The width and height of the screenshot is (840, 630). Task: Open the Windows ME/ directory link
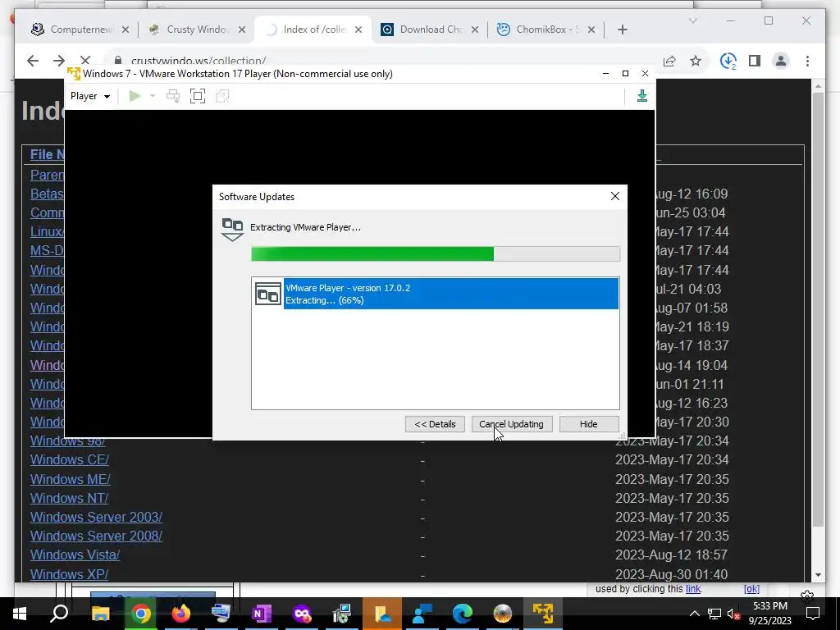coord(71,479)
